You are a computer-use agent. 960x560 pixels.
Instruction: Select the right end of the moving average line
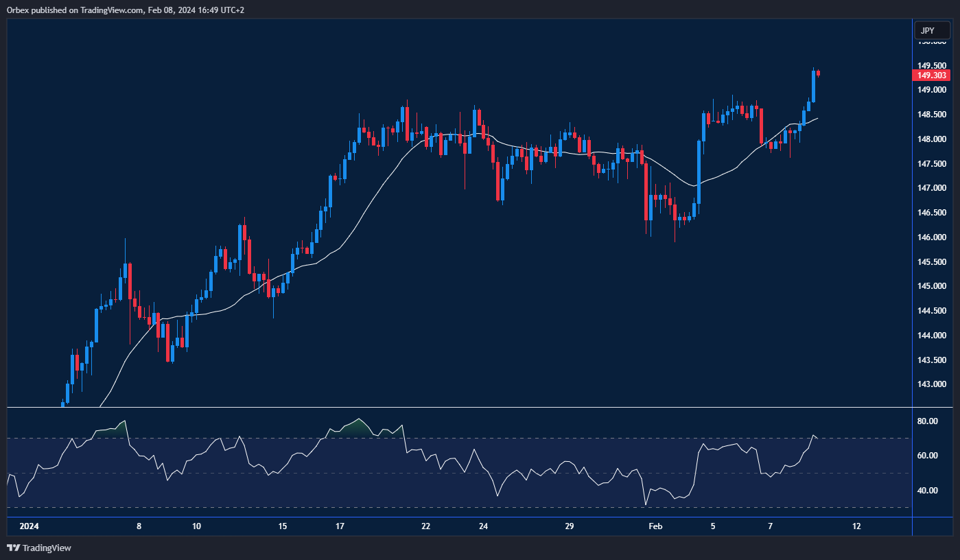pyautogui.click(x=817, y=118)
